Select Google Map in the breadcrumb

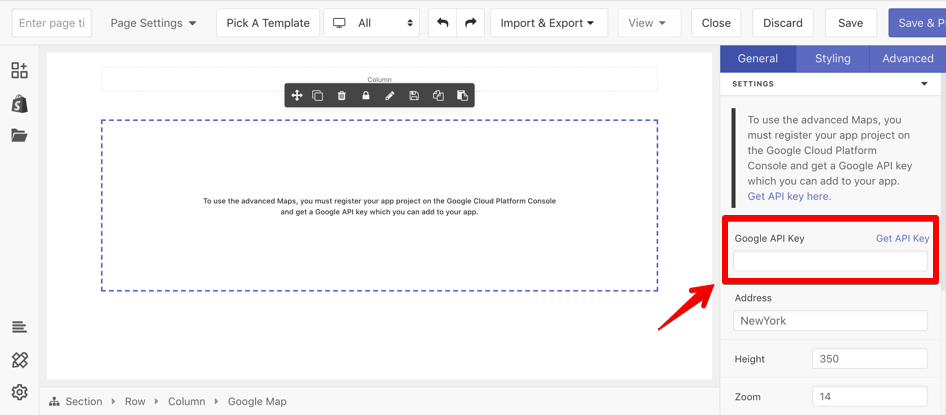tap(257, 401)
